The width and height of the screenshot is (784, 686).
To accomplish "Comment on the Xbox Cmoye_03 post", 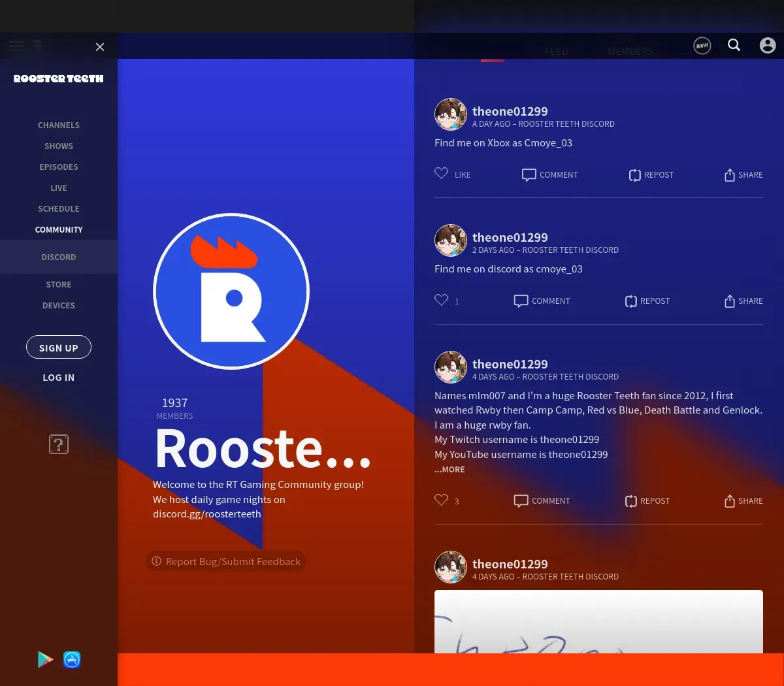I will coord(550,174).
